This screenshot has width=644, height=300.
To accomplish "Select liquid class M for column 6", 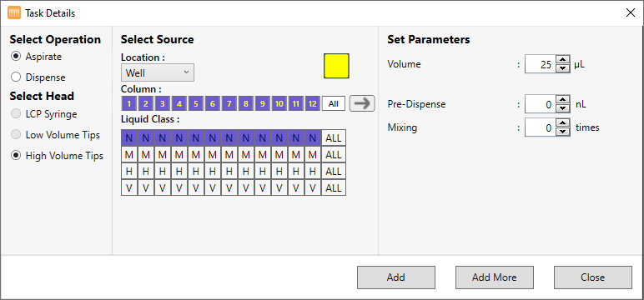I will (213, 155).
